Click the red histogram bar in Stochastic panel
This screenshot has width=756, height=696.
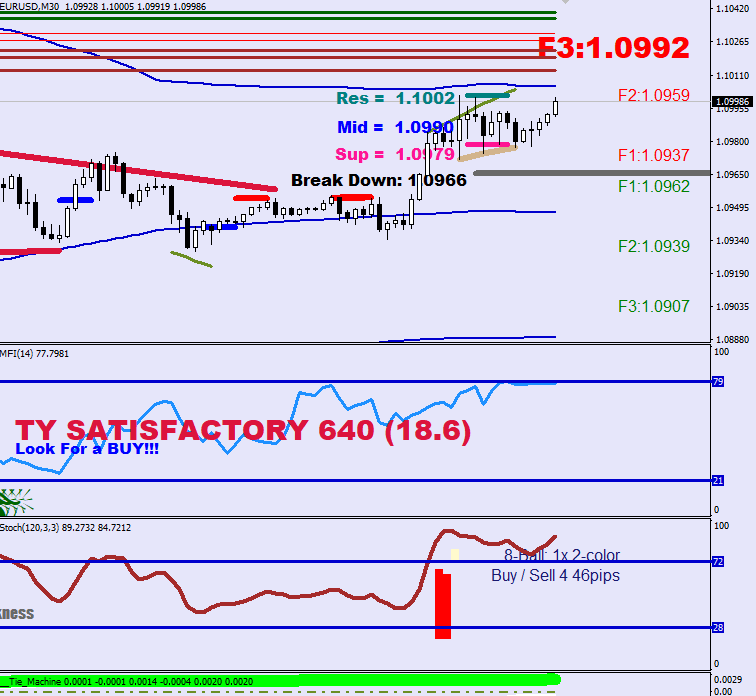442,605
